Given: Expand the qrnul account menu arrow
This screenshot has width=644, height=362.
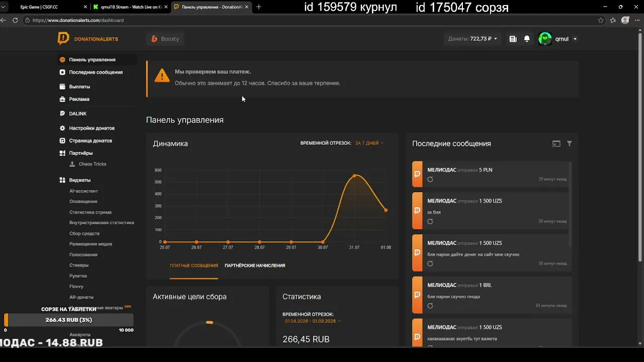Looking at the screenshot, I should click(x=575, y=39).
